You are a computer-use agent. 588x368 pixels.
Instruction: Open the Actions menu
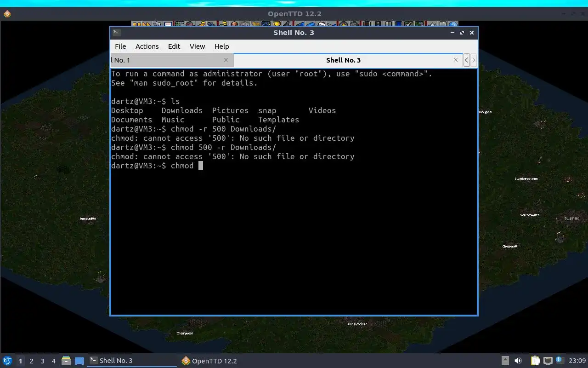147,46
